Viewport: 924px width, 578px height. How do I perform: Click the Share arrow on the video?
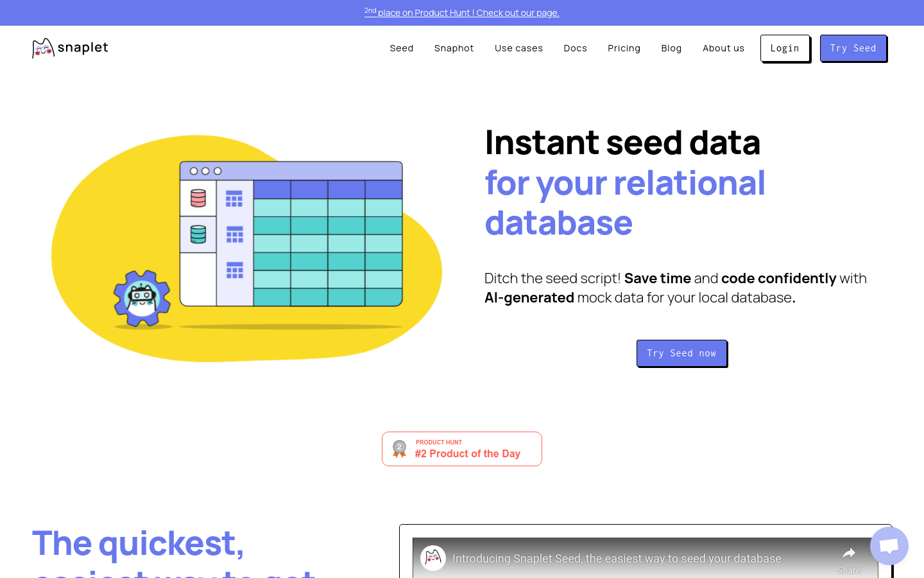pyautogui.click(x=849, y=554)
